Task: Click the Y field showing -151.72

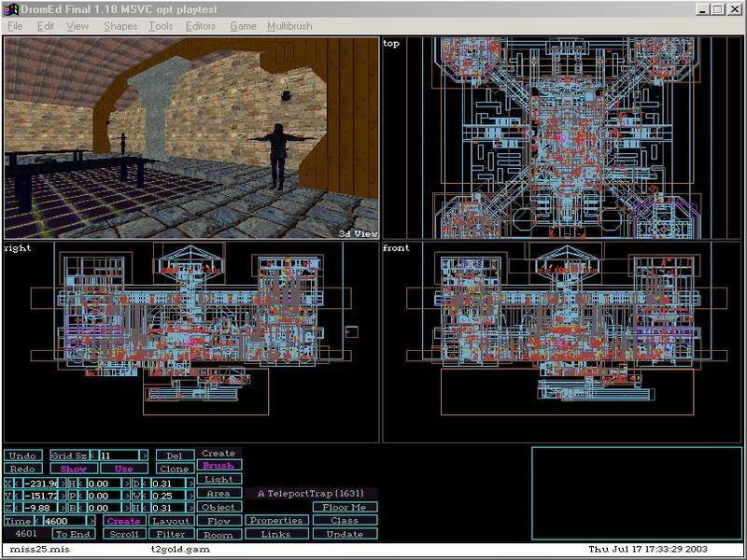Action: [40, 496]
